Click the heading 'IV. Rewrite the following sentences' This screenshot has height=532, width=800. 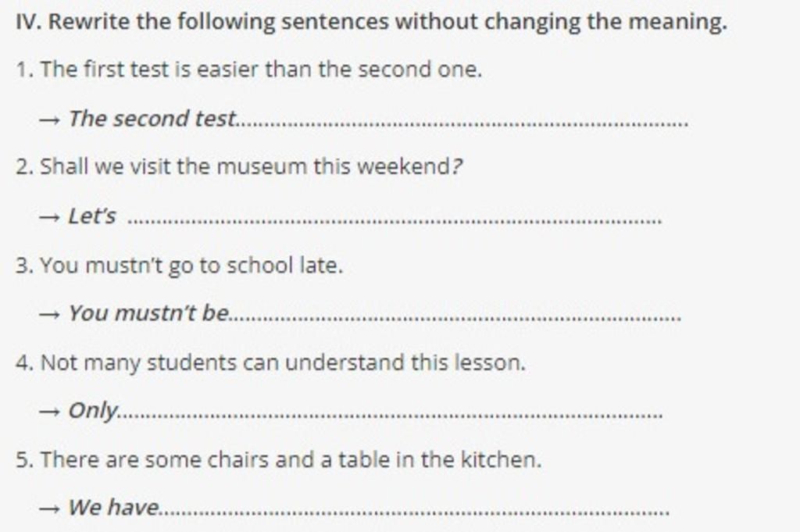pyautogui.click(x=371, y=22)
